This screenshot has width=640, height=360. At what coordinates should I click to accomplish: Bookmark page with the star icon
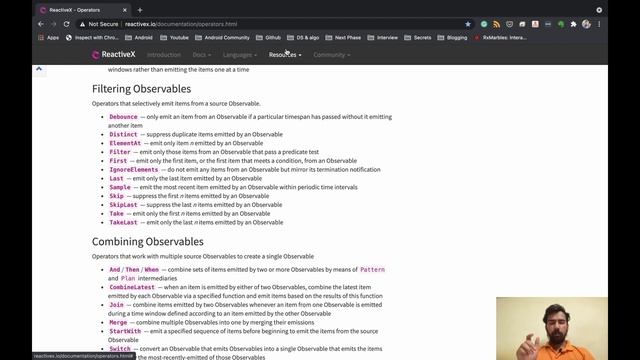468,24
